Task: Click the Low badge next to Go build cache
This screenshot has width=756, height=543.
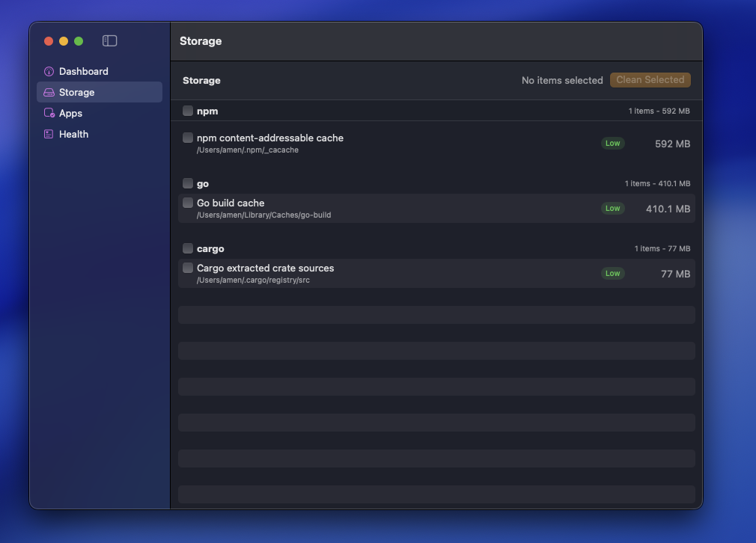Action: 613,208
